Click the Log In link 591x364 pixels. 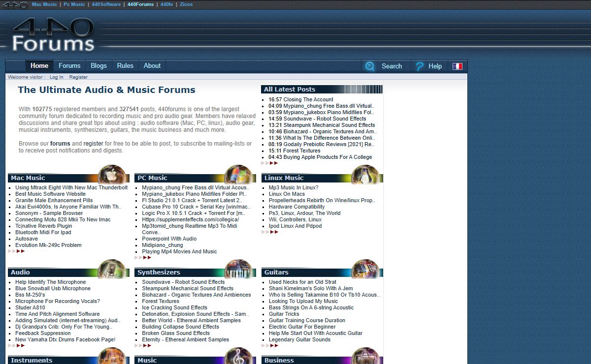point(56,77)
